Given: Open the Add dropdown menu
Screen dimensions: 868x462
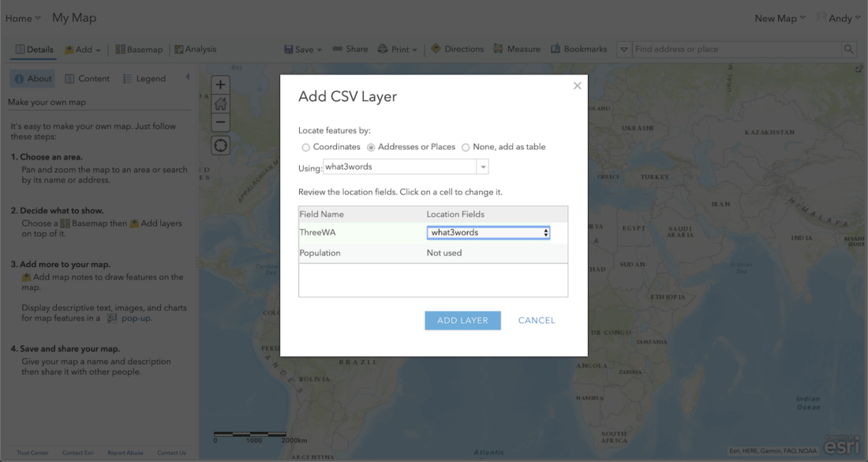Looking at the screenshot, I should (83, 49).
